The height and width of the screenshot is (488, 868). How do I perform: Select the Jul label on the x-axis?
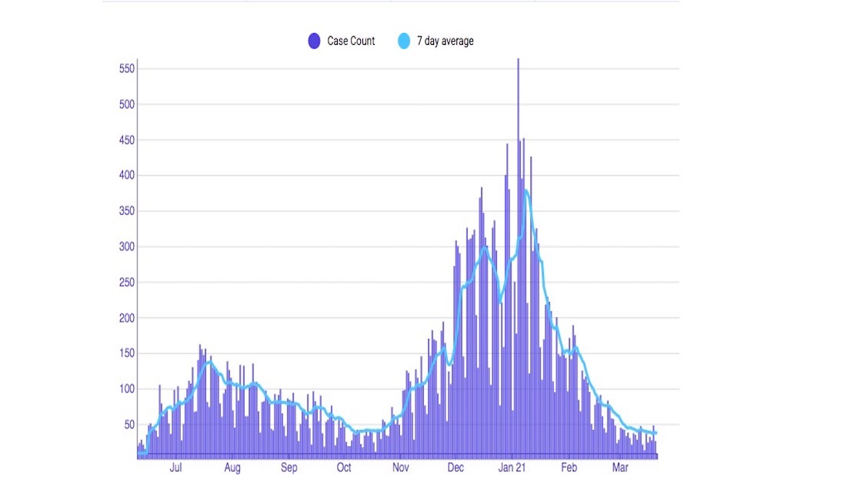point(176,468)
